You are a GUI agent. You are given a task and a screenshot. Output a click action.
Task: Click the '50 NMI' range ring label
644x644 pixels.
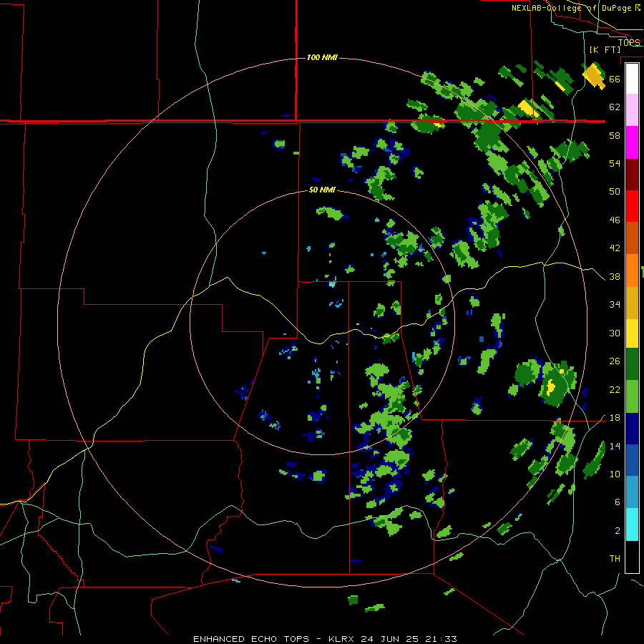(322, 190)
